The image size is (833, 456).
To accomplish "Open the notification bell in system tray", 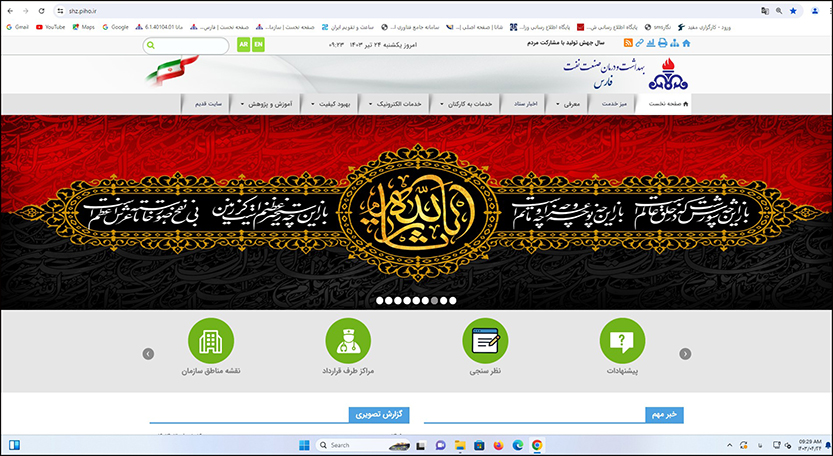I will pyautogui.click(x=828, y=445).
